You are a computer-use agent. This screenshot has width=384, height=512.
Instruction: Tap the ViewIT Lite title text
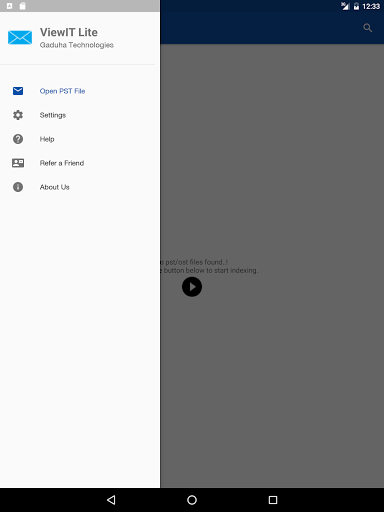tap(69, 32)
